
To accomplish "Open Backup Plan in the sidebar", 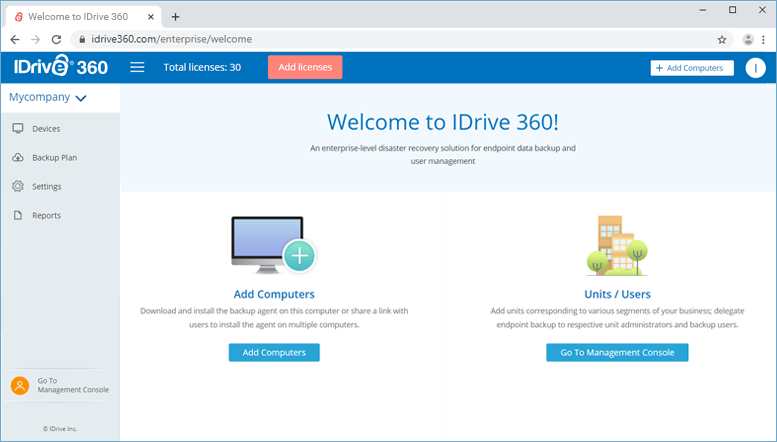I will point(55,158).
